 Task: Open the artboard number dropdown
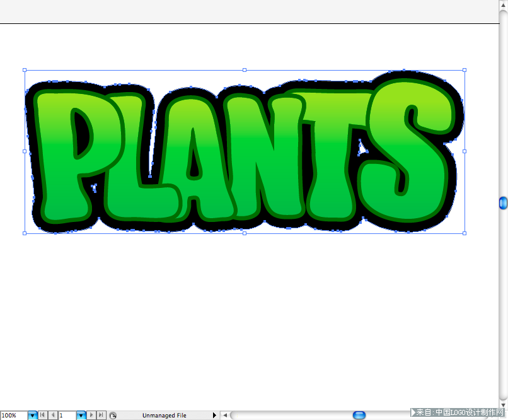click(x=81, y=415)
